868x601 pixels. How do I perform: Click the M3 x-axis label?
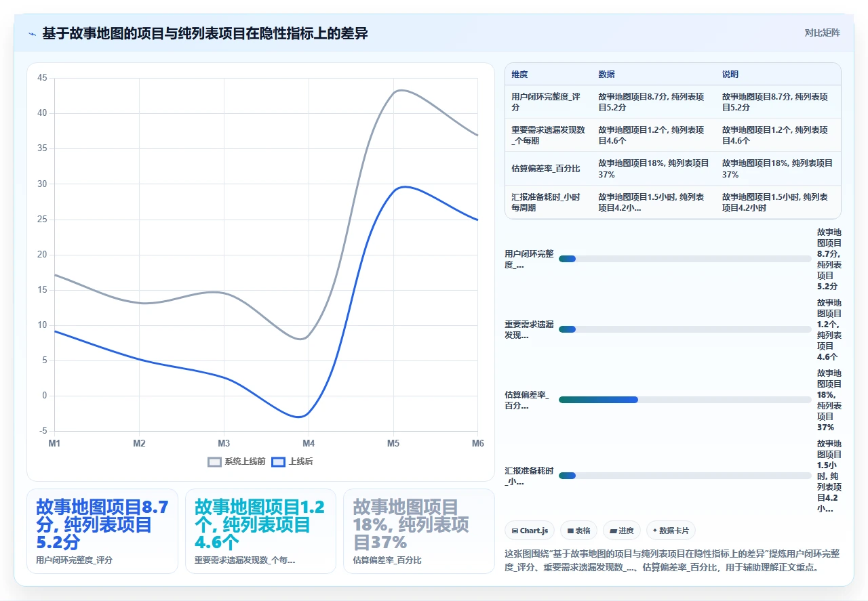point(224,443)
